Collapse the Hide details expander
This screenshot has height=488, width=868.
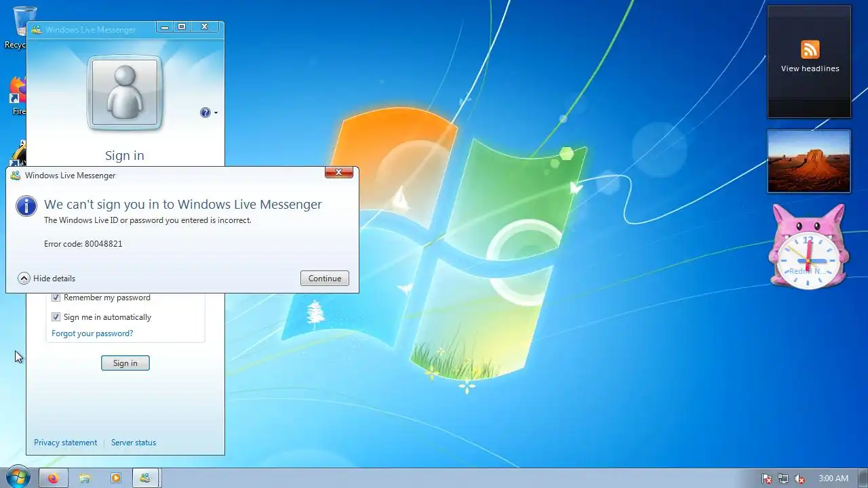pyautogui.click(x=47, y=279)
